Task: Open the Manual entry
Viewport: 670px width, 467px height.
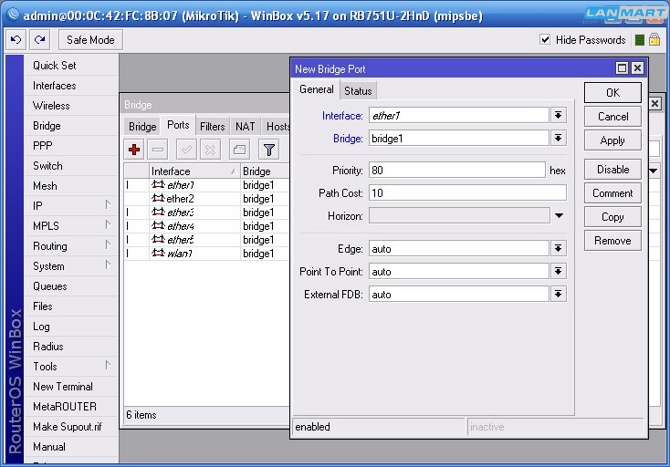Action: click(71, 446)
